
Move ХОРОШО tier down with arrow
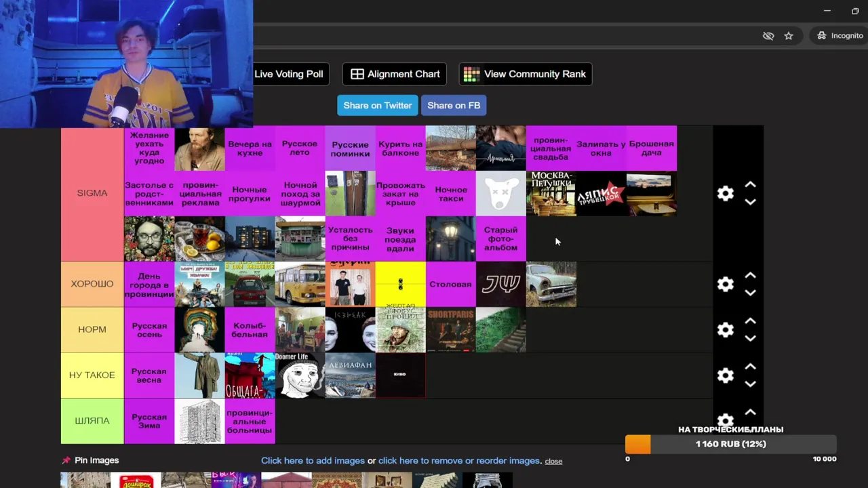coord(750,293)
